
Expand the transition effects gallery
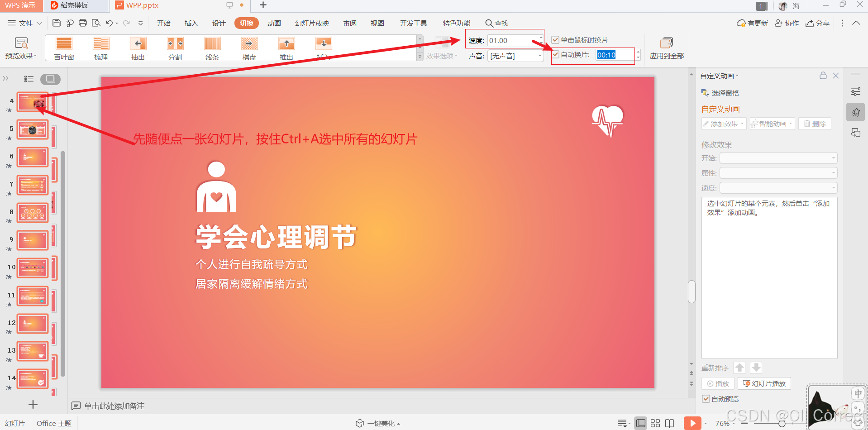[x=420, y=57]
